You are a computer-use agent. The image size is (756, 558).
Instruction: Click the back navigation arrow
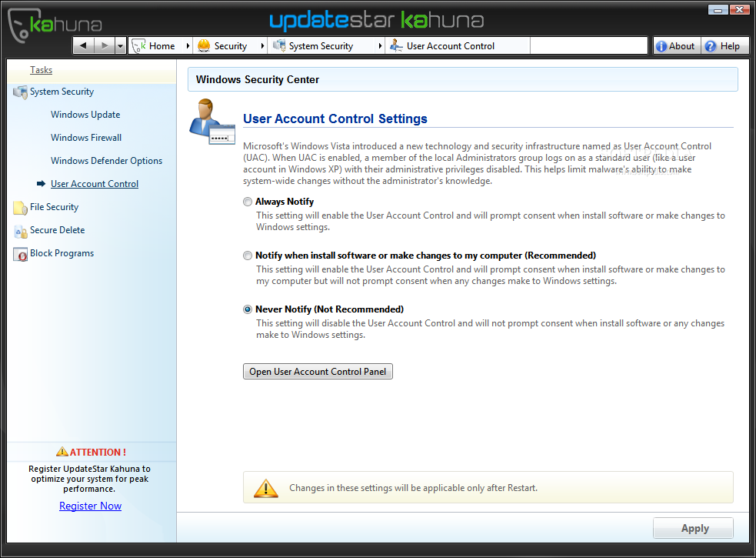(x=83, y=46)
